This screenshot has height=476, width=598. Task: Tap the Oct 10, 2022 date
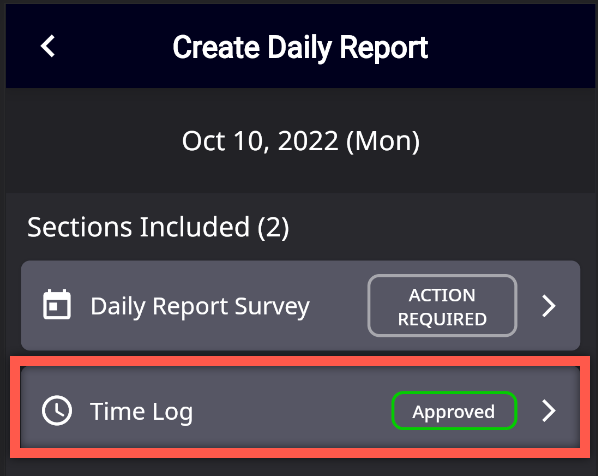pos(260,141)
